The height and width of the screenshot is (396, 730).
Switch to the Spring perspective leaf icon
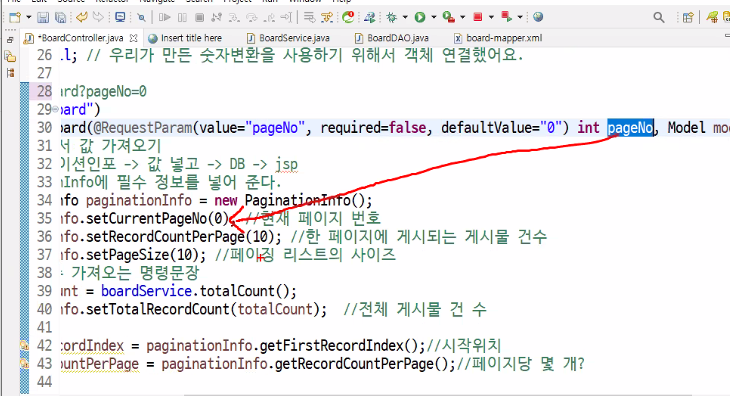(712, 18)
